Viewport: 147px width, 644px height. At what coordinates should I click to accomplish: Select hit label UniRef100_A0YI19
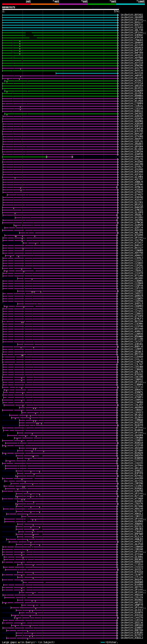point(132,63)
